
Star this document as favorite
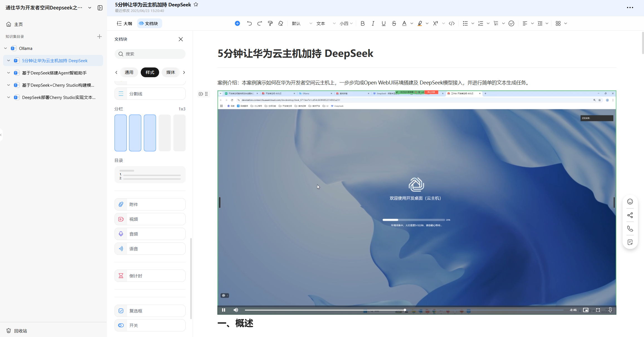tap(196, 4)
